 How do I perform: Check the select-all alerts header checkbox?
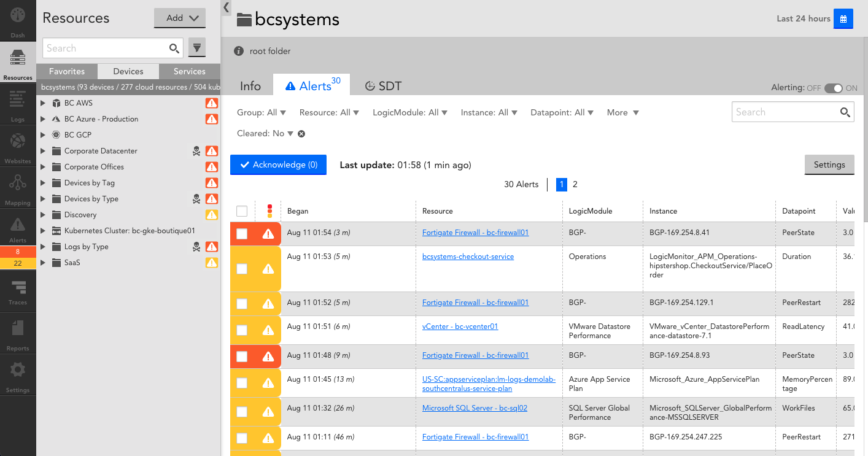pyautogui.click(x=242, y=211)
